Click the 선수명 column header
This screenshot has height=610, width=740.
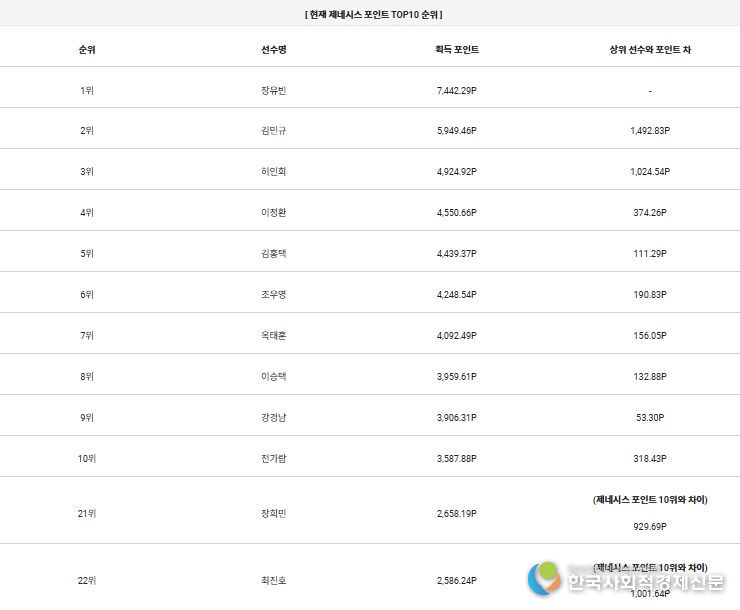click(x=274, y=50)
